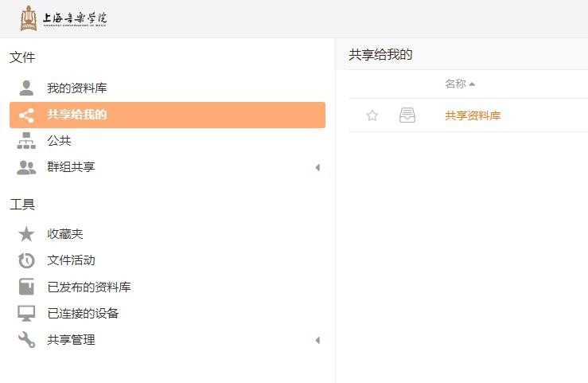Click the wrench icon beside 共享管理
Image resolution: width=588 pixels, height=383 pixels.
[x=26, y=340]
